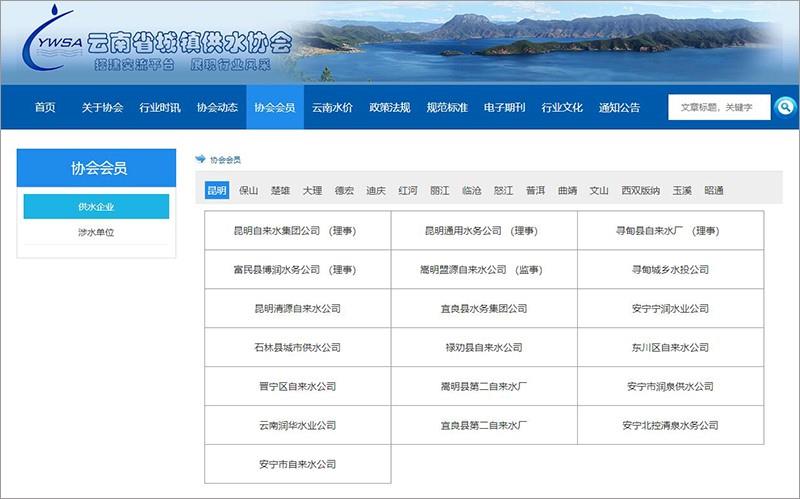Open the 云南水价 menu item
Image resolution: width=800 pixels, height=499 pixels.
tap(332, 108)
